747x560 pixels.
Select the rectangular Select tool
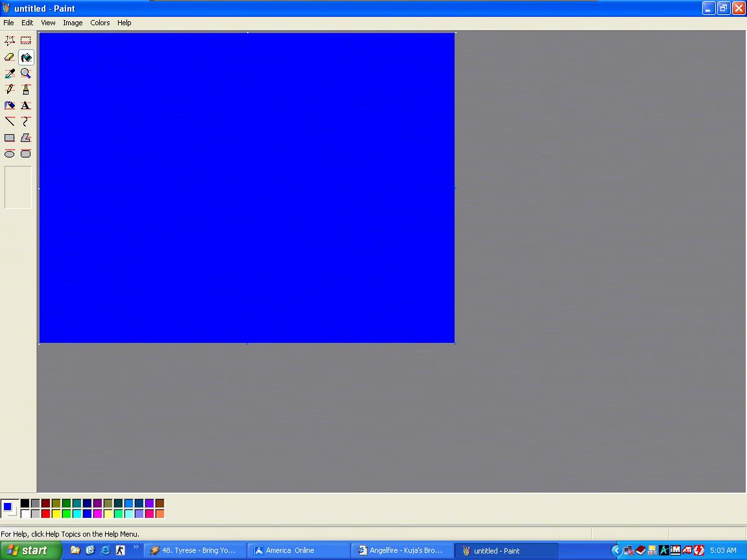(26, 40)
